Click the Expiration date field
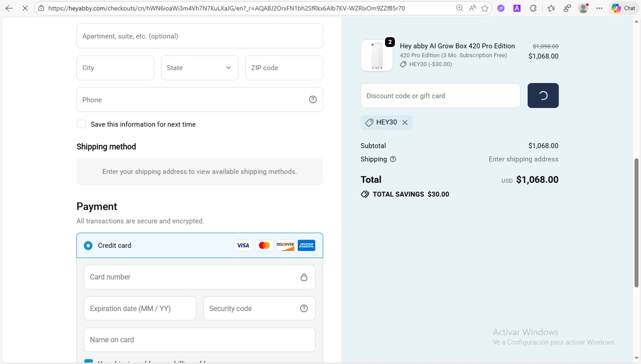641x364 pixels. 140,308
